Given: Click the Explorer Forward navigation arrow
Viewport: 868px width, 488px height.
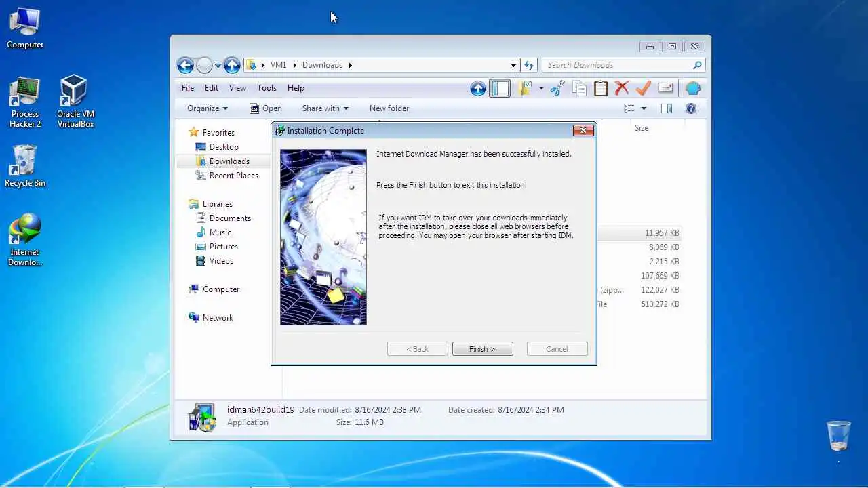Looking at the screenshot, I should [205, 65].
